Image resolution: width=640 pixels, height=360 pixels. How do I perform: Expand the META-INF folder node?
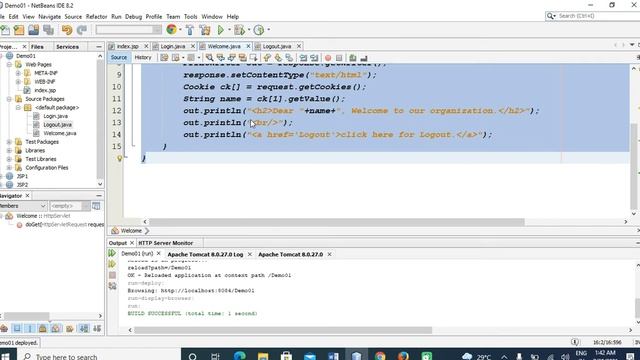(x=18, y=73)
